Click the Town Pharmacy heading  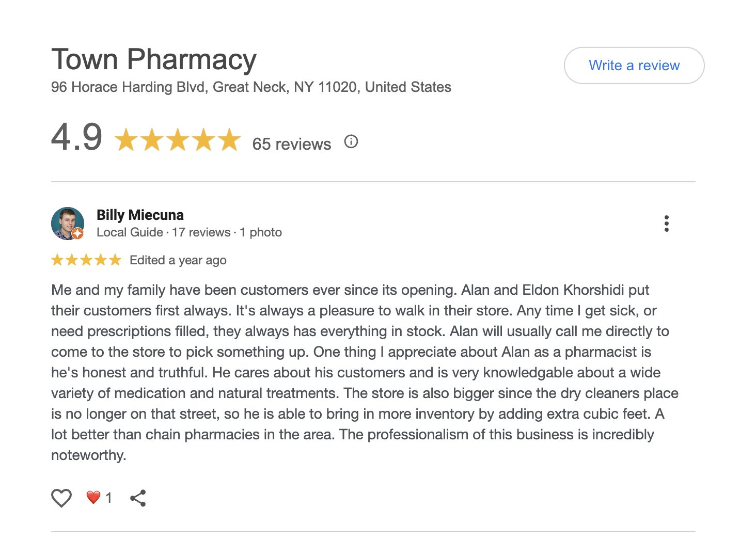pos(154,59)
